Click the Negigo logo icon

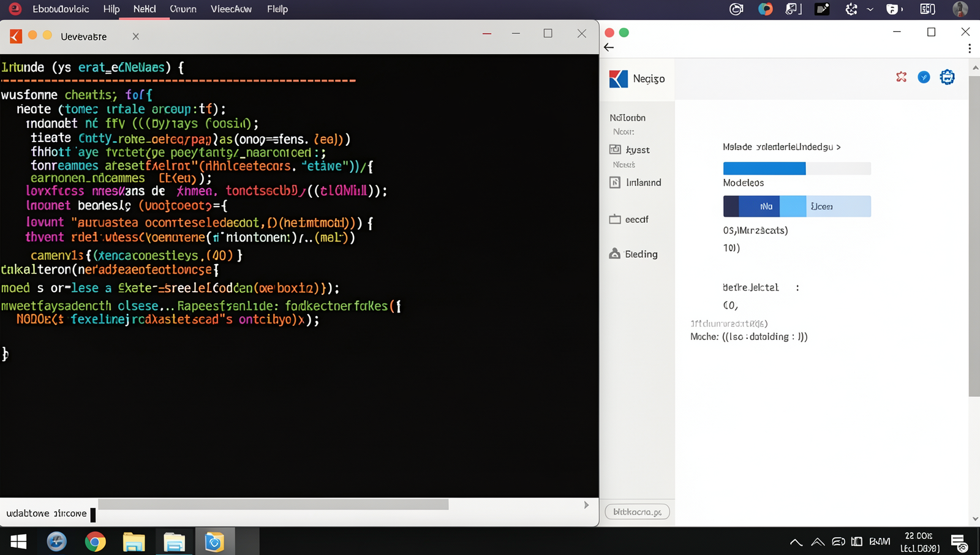pos(619,78)
